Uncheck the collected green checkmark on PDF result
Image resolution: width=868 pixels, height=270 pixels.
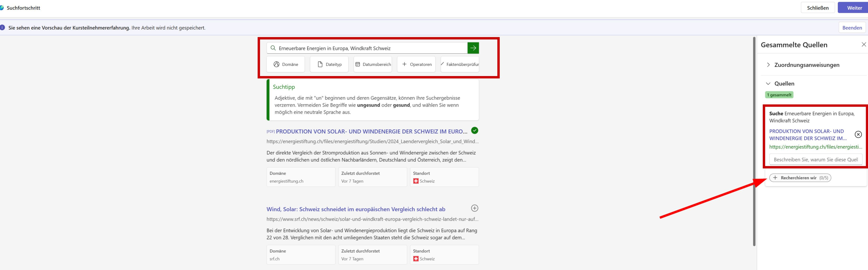475,131
